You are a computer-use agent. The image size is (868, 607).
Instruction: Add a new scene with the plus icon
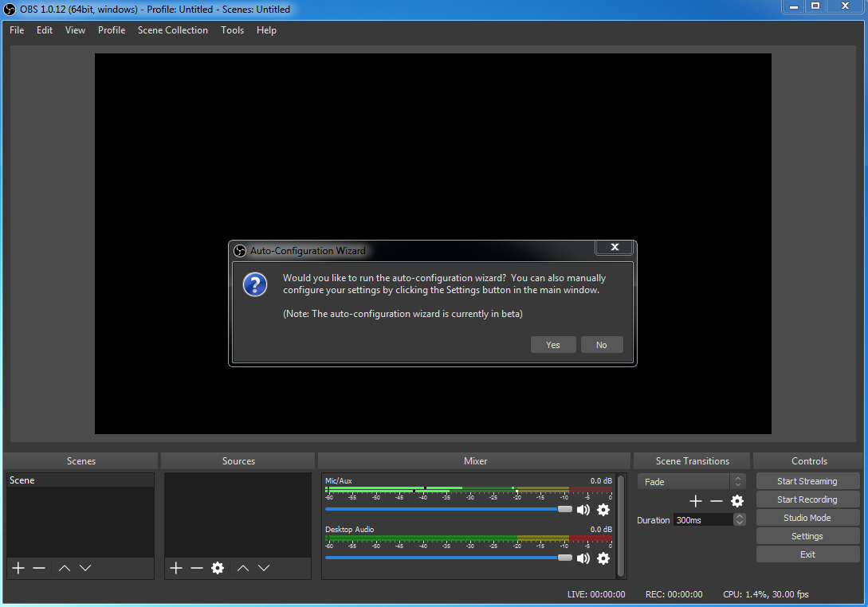click(18, 568)
